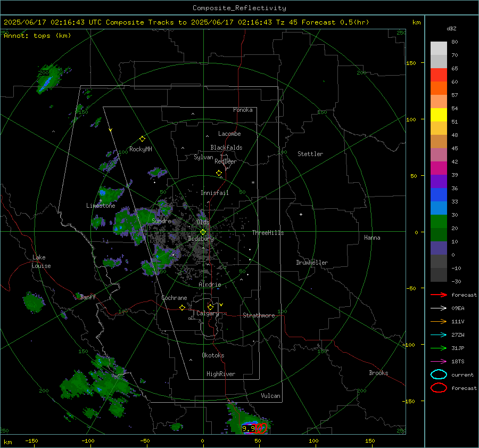479x448 pixels.
Task: Click the 18TS legend label
Action: [x=458, y=362]
